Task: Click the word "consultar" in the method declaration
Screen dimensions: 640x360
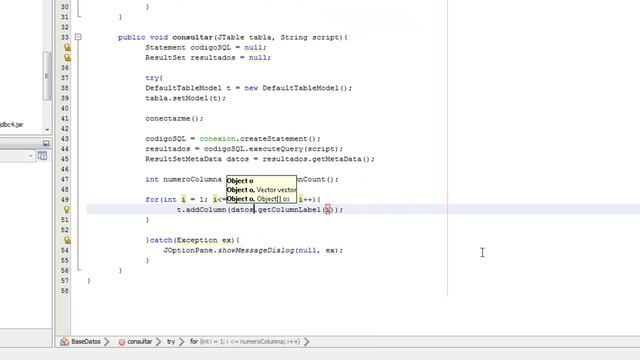Action: tap(192, 38)
